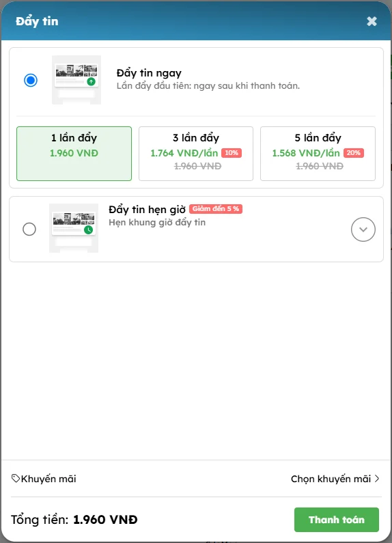Click the Đẩy tin ngay listing thumbnail
392x543 pixels.
[76, 80]
